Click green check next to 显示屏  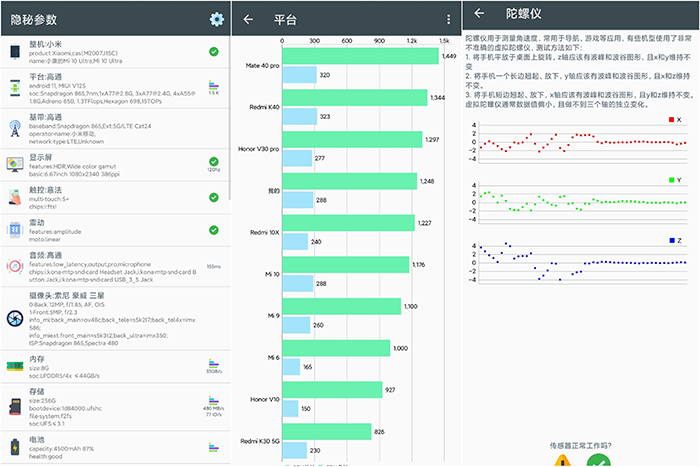[214, 160]
